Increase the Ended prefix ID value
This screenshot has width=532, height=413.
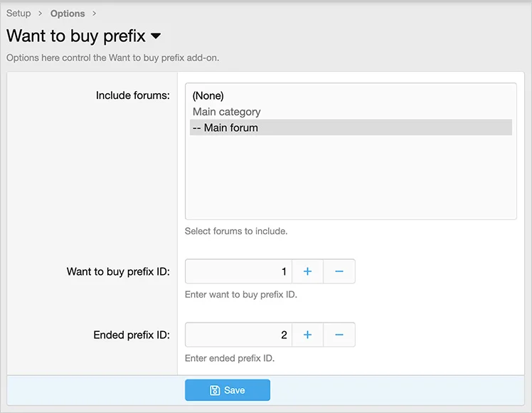coord(307,335)
